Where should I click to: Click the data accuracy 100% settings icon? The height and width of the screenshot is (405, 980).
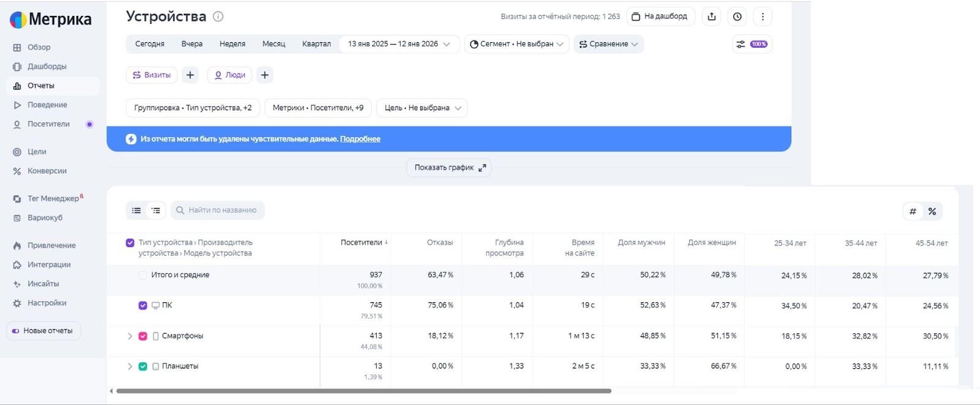[x=752, y=44]
